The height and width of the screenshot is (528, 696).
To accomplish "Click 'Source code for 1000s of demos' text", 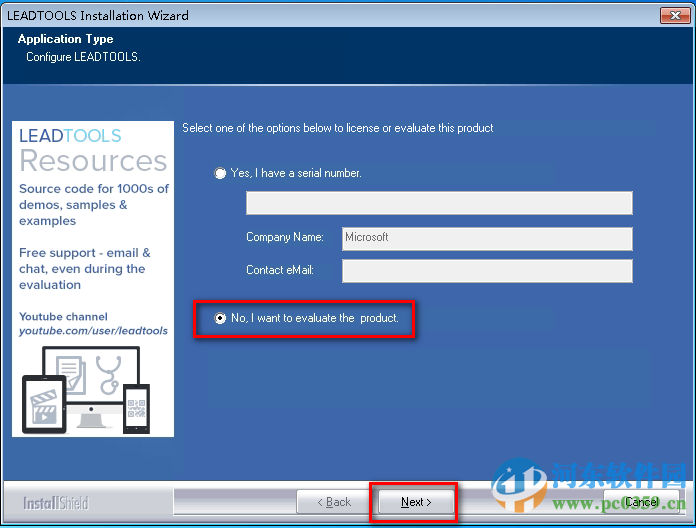I will pyautogui.click(x=94, y=205).
